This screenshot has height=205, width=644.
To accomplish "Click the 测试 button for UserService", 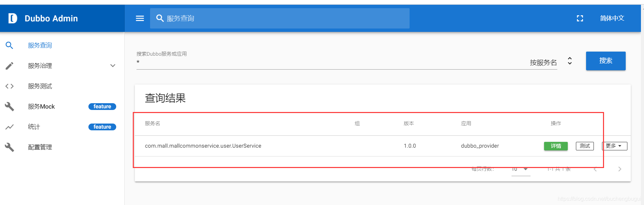I will tap(585, 146).
